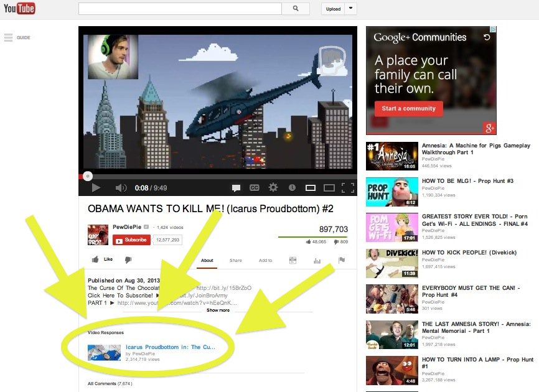Click the 897,703 view count
The width and height of the screenshot is (539, 392).
(334, 229)
